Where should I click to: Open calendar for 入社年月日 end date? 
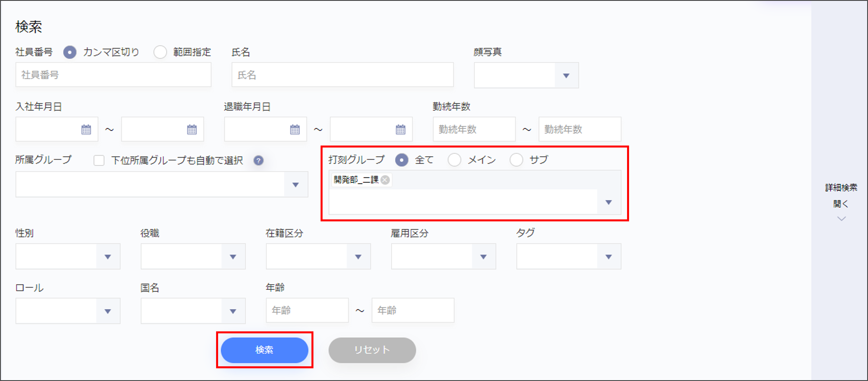tap(192, 129)
